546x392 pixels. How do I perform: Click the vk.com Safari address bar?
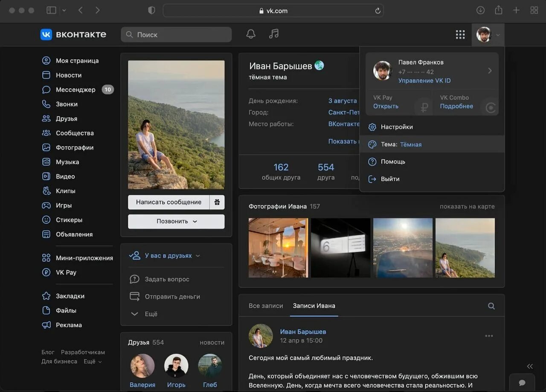click(x=273, y=11)
